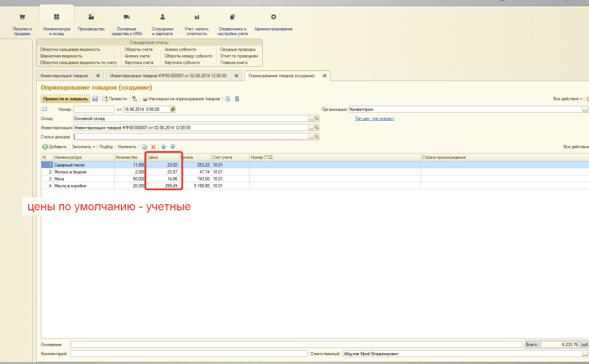Click the copy row icon in table toolbar

[x=144, y=147]
